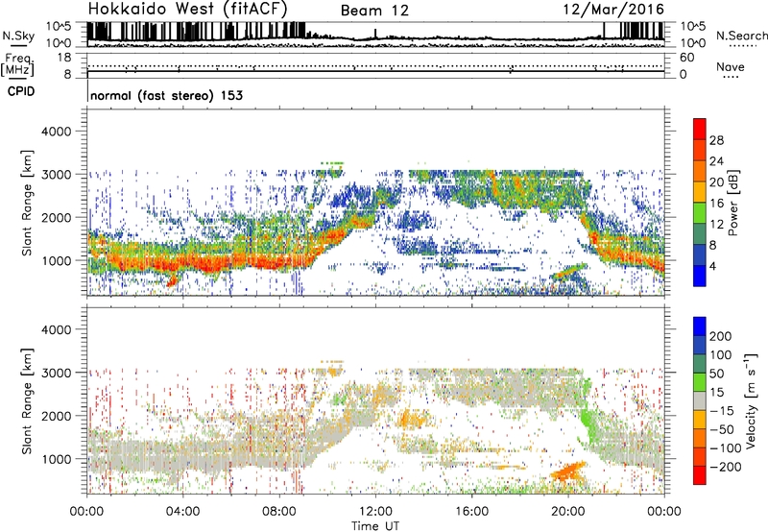Click the '28' power colorbar tick

(716, 140)
